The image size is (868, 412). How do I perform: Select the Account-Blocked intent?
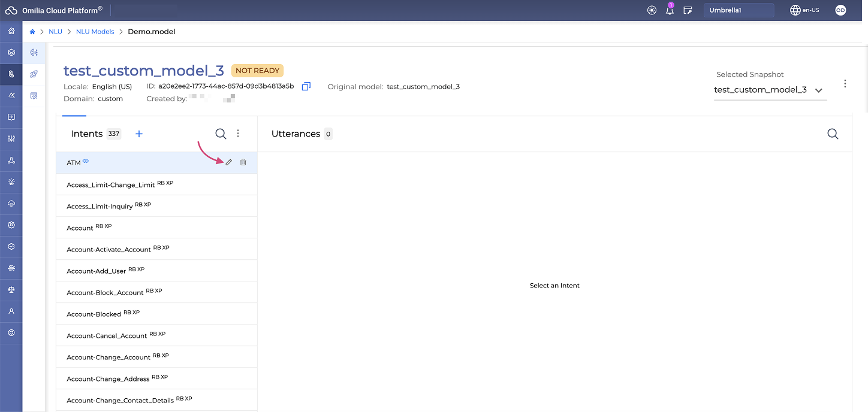point(94,314)
